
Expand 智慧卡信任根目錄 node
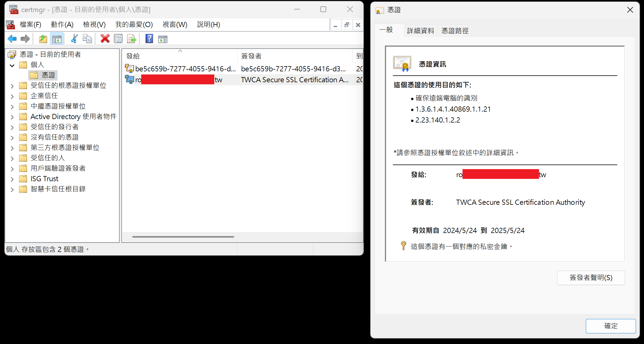12,190
